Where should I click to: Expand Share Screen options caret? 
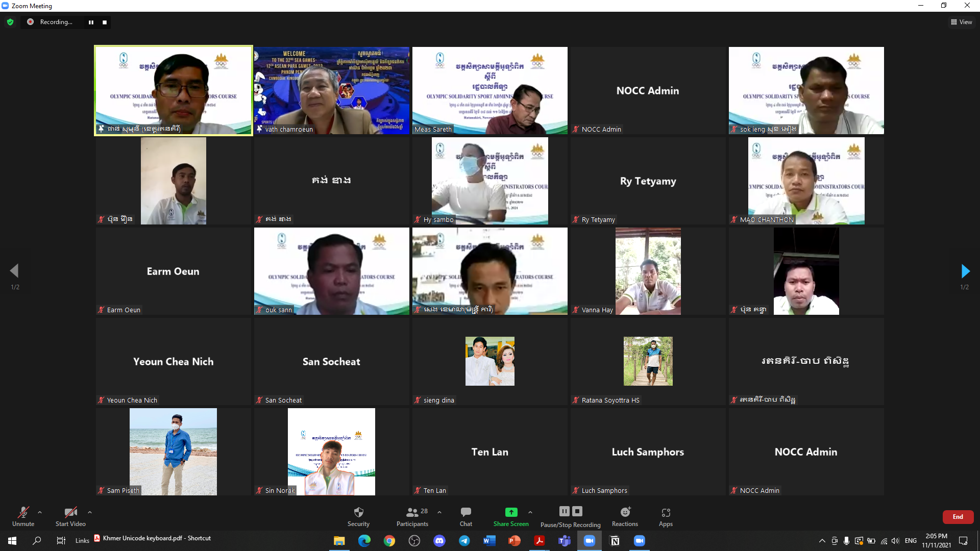click(530, 512)
